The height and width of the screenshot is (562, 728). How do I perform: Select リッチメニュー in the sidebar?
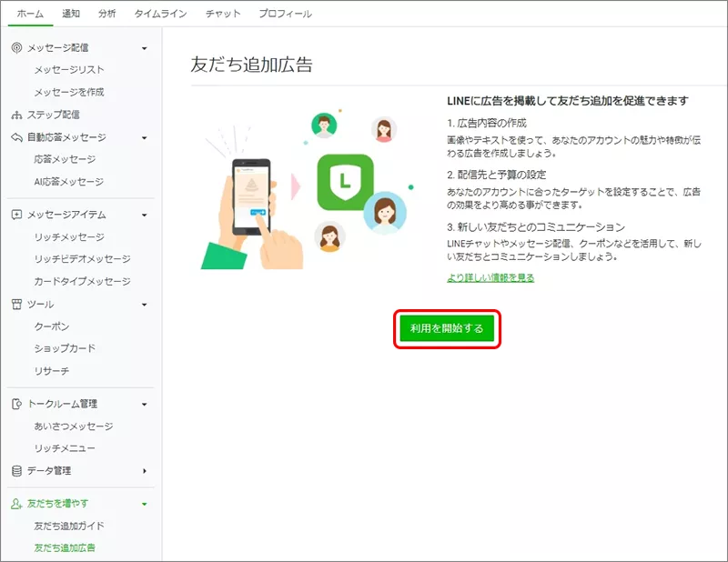point(65,448)
